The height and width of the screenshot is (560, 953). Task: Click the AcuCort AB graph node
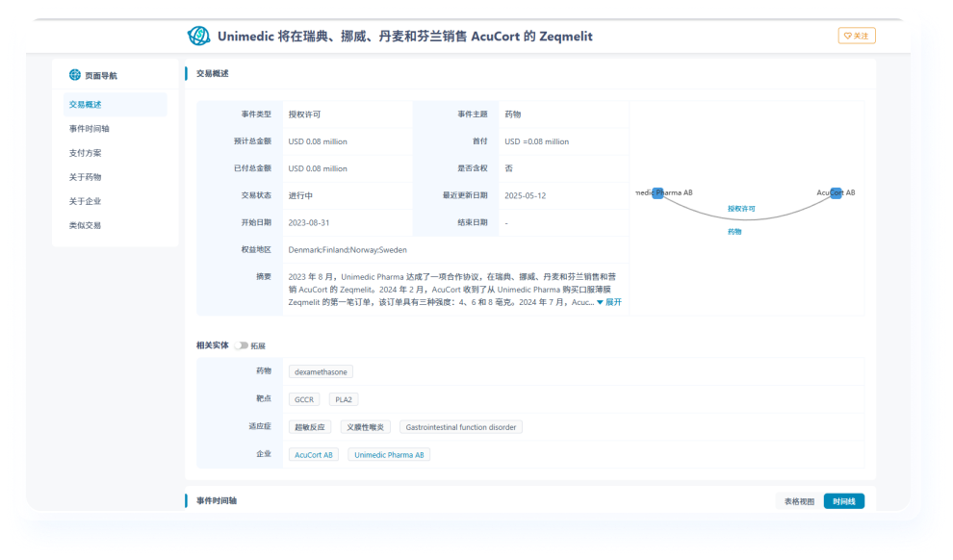click(x=836, y=193)
